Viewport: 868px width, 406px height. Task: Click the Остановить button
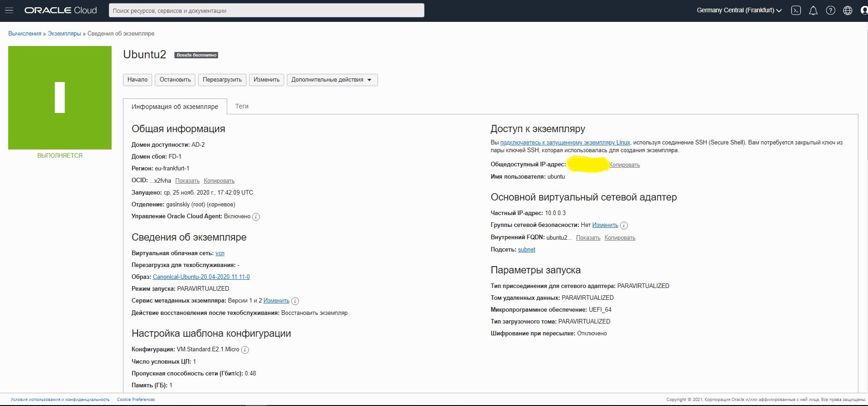click(175, 80)
